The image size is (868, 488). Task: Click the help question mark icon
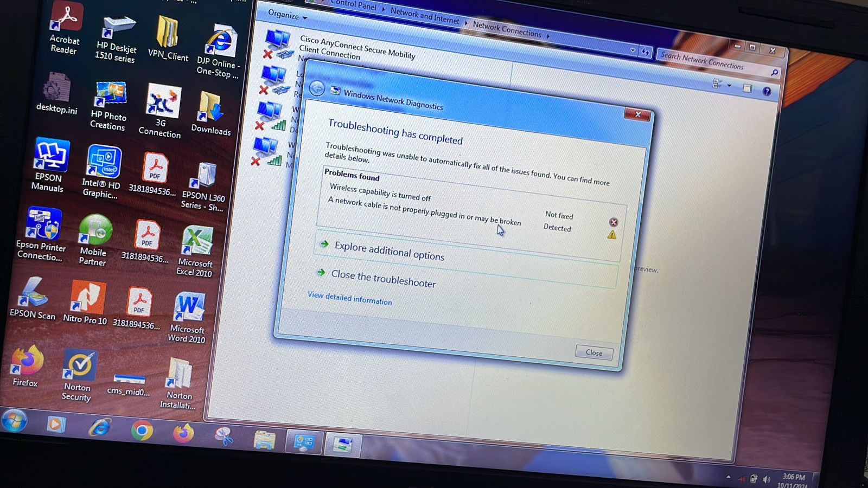click(x=767, y=91)
